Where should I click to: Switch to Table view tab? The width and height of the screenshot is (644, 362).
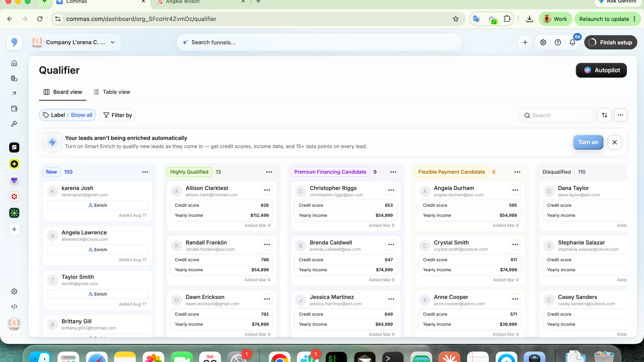click(x=112, y=92)
